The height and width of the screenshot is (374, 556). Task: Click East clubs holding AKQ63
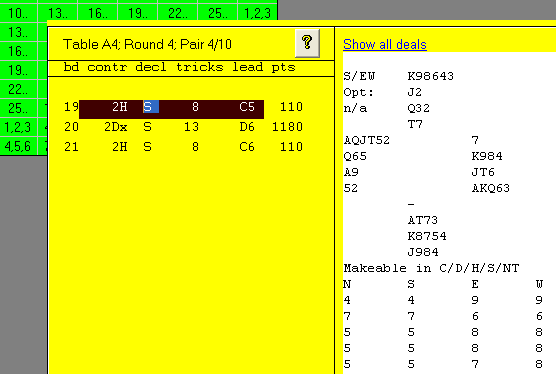(x=491, y=188)
